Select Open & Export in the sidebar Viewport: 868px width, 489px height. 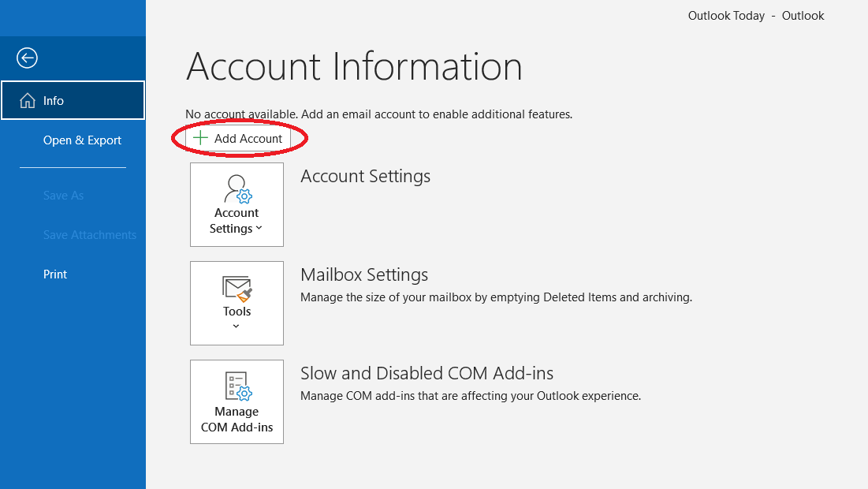82,140
